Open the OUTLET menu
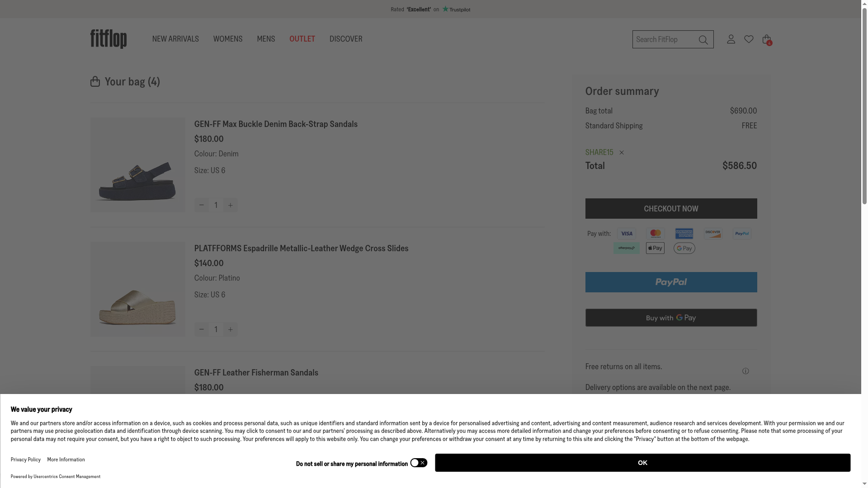Screen dimensions: 868x488 302,39
